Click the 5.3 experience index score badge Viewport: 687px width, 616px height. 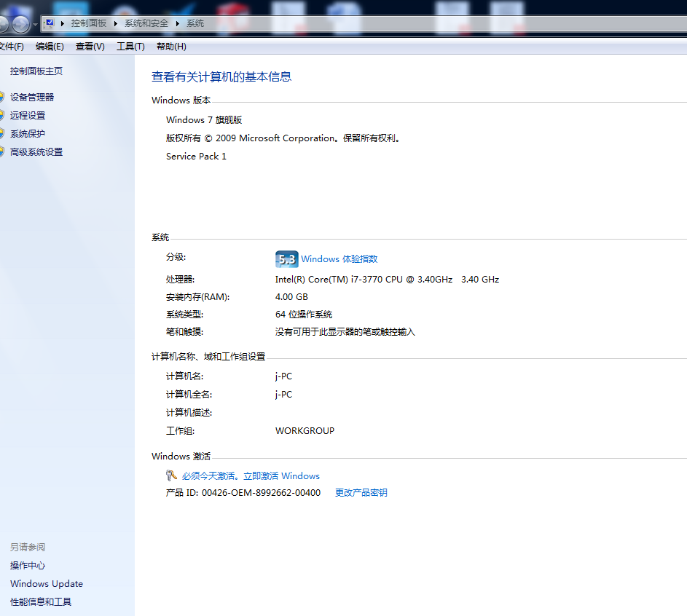[x=287, y=259]
